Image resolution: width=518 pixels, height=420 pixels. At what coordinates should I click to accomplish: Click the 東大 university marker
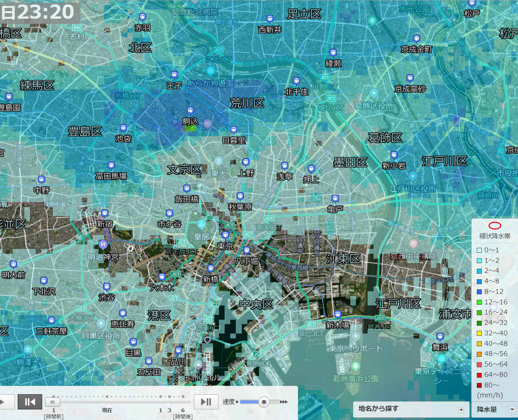[x=219, y=161]
